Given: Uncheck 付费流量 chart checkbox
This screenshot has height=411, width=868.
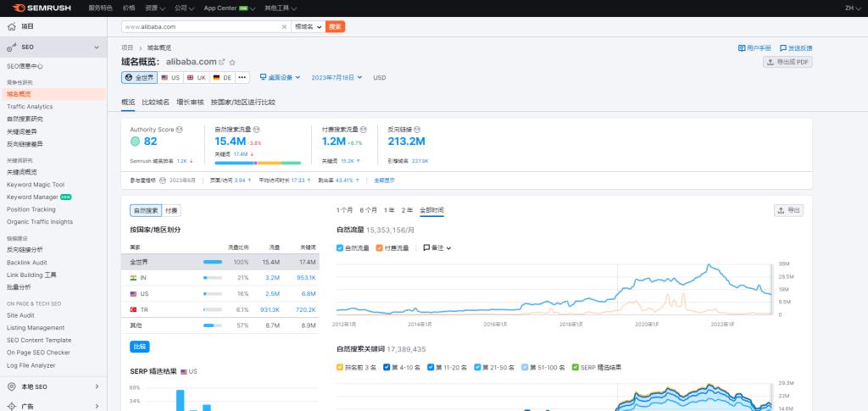Looking at the screenshot, I should click(x=379, y=247).
